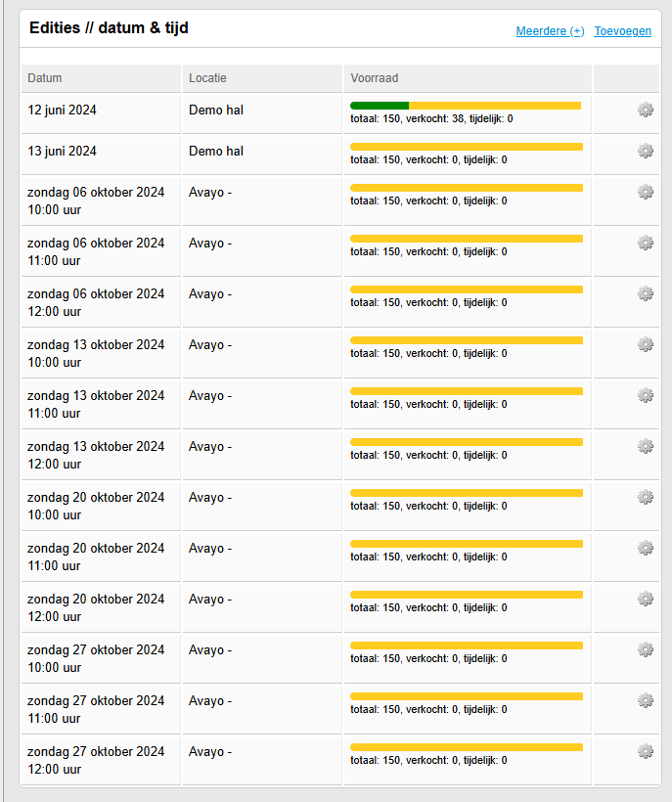672x802 pixels.
Task: Select zondag 06 oktober 2024 11:00 uur
Action: point(96,251)
